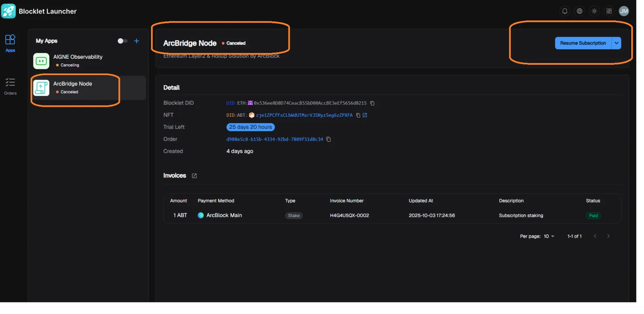The image size is (644, 314).
Task: Expand the Resume Subscription dropdown arrow
Action: pos(616,43)
